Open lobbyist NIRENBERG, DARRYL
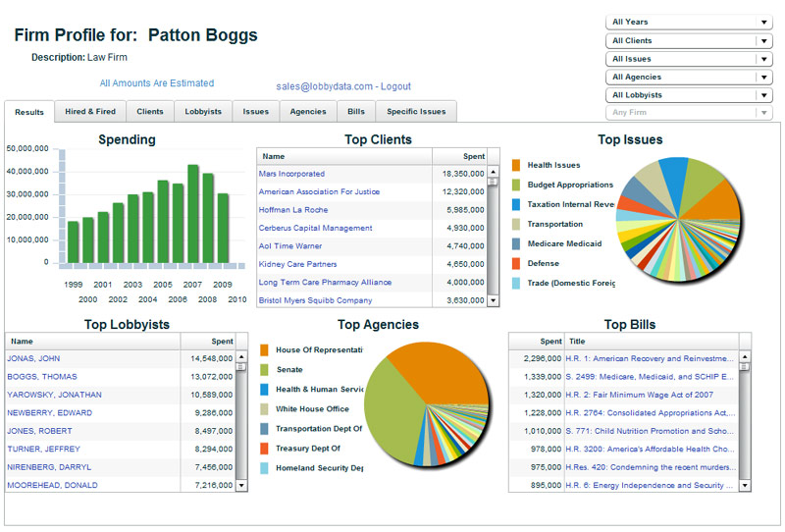This screenshot has height=532, width=785. (49, 467)
